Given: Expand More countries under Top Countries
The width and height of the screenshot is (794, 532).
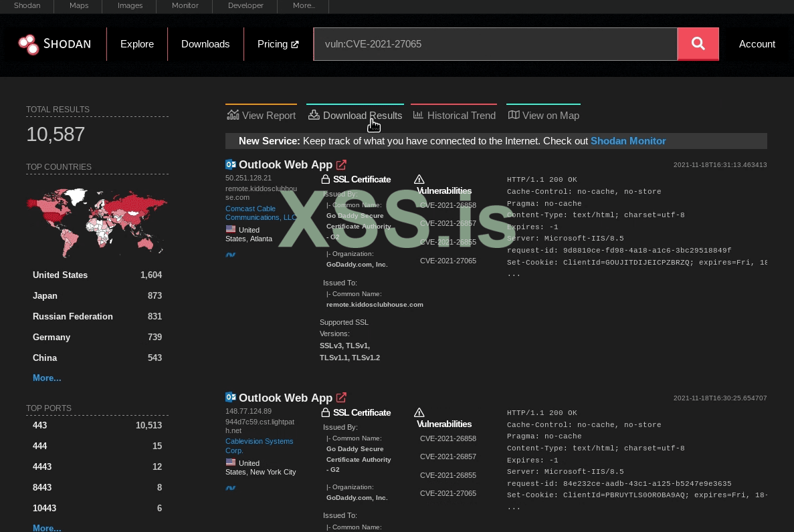Looking at the screenshot, I should click(46, 378).
